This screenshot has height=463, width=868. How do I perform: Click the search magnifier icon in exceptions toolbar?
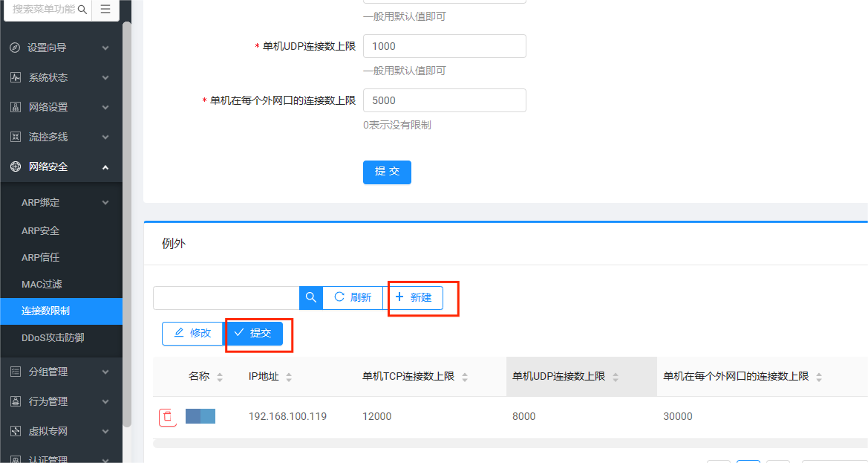click(x=310, y=297)
